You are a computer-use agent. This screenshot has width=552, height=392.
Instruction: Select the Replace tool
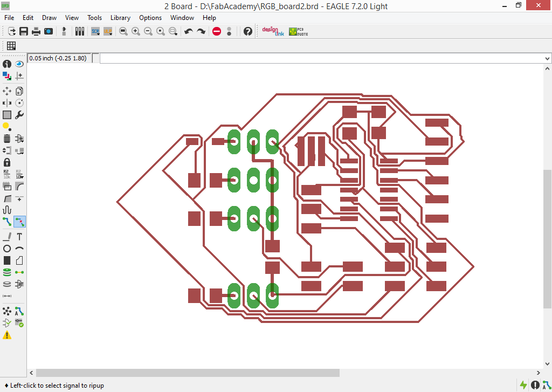[x=19, y=150]
